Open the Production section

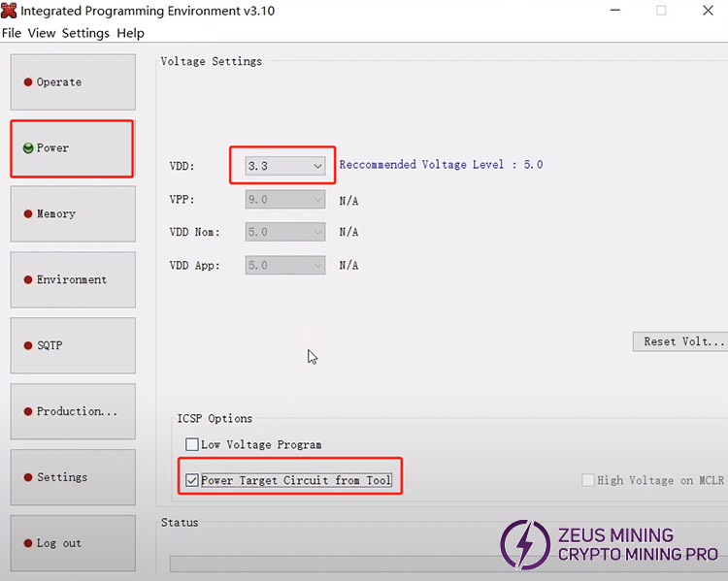click(x=73, y=411)
